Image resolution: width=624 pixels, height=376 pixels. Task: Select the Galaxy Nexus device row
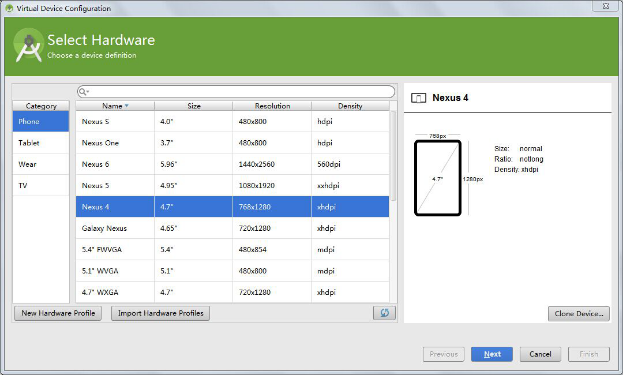pos(232,228)
